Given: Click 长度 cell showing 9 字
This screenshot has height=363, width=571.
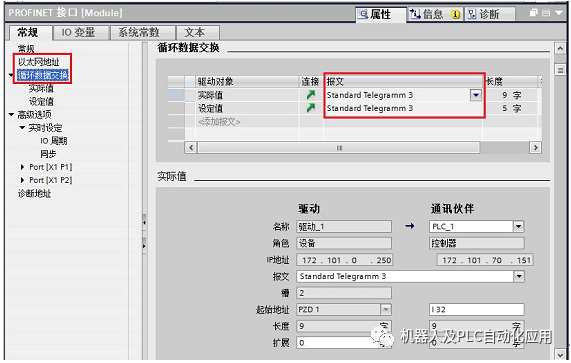Looking at the screenshot, I should pyautogui.click(x=511, y=95).
